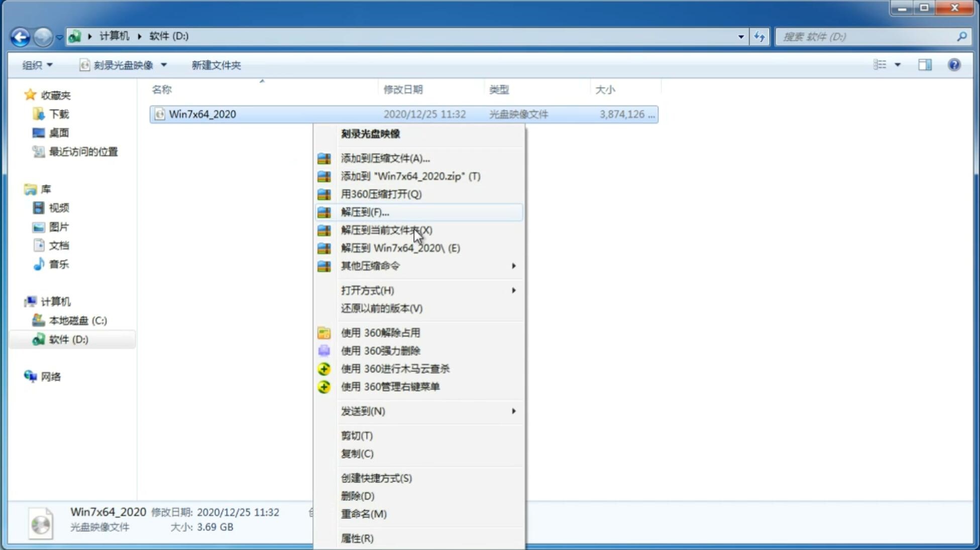980x550 pixels.
Task: Expand 打开方式 submenu arrow
Action: 513,291
